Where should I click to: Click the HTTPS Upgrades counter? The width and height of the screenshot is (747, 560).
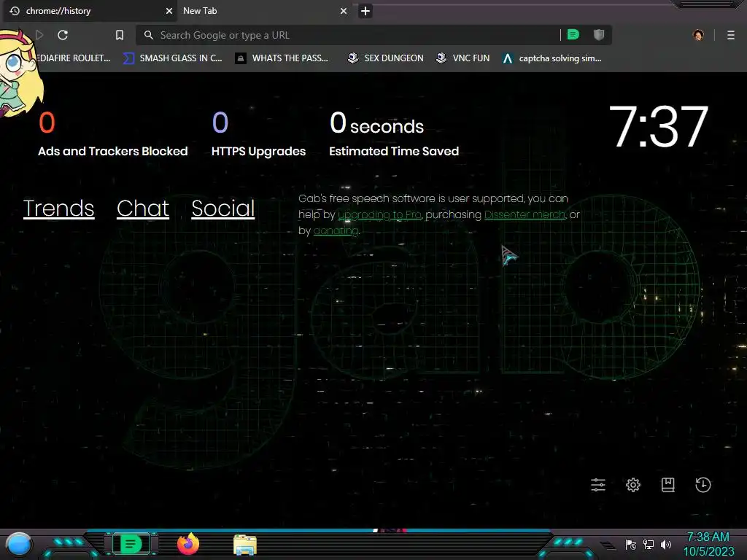pyautogui.click(x=259, y=134)
